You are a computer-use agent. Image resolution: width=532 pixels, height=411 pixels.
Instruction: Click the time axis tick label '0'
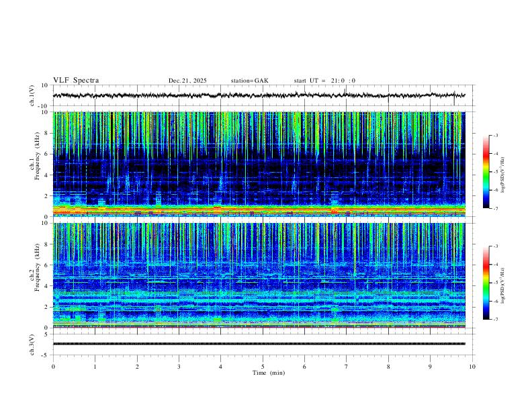click(x=53, y=367)
